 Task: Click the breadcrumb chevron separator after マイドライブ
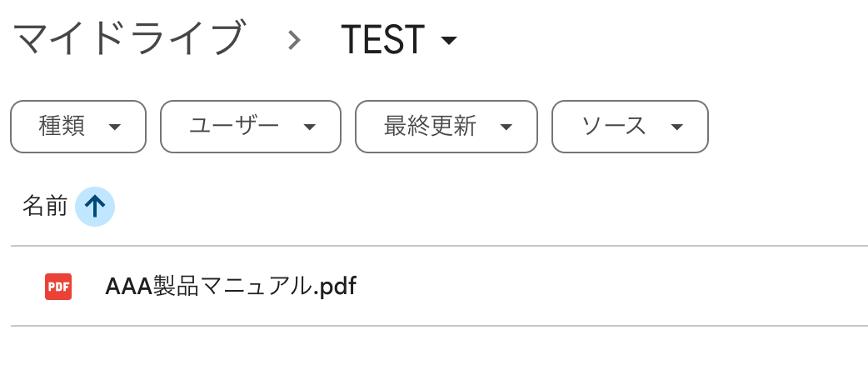click(x=293, y=39)
